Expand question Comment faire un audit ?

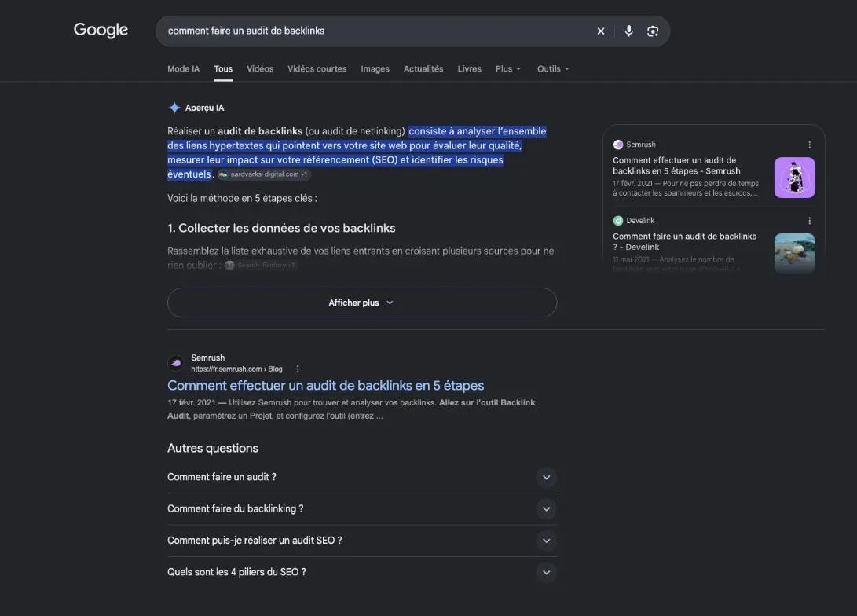click(x=362, y=477)
